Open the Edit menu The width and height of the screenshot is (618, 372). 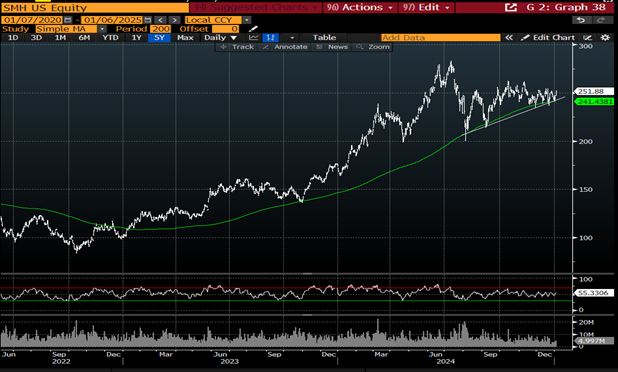click(426, 7)
